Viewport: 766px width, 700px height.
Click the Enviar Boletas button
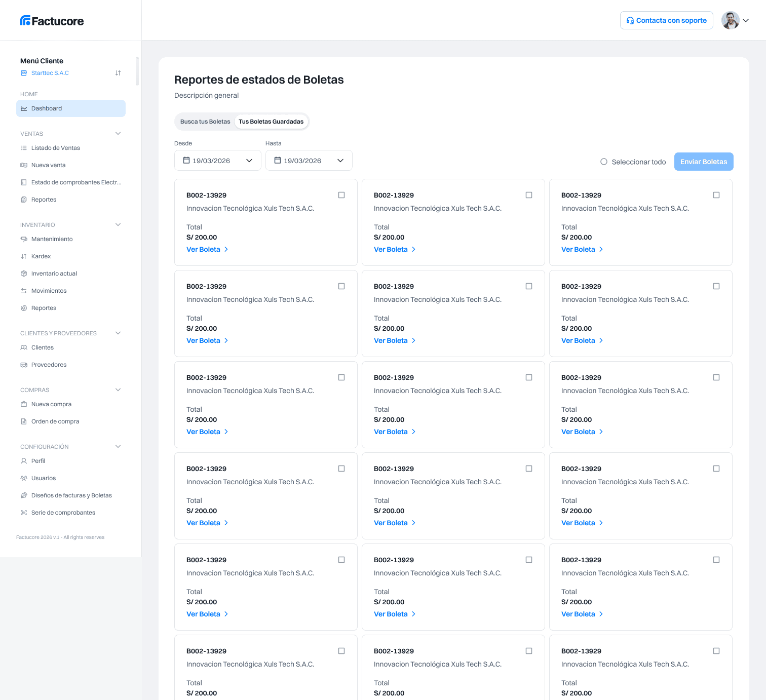[704, 162]
